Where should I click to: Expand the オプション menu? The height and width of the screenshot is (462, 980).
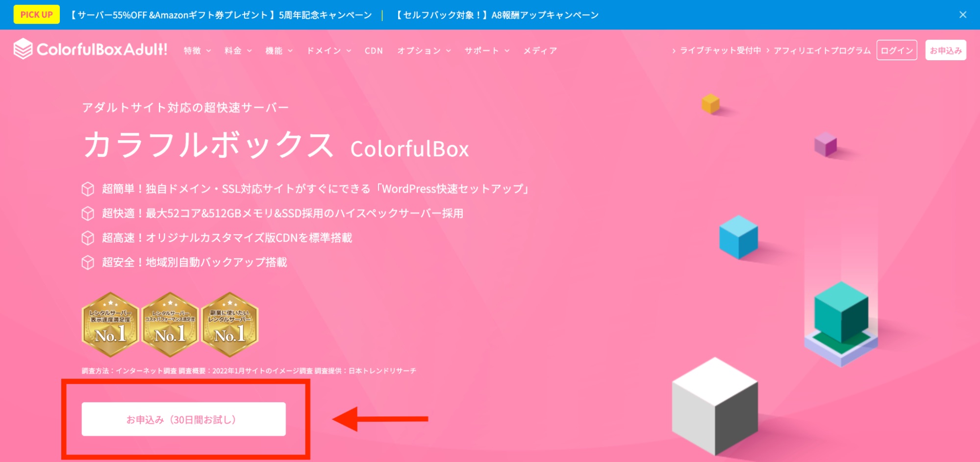coord(424,50)
